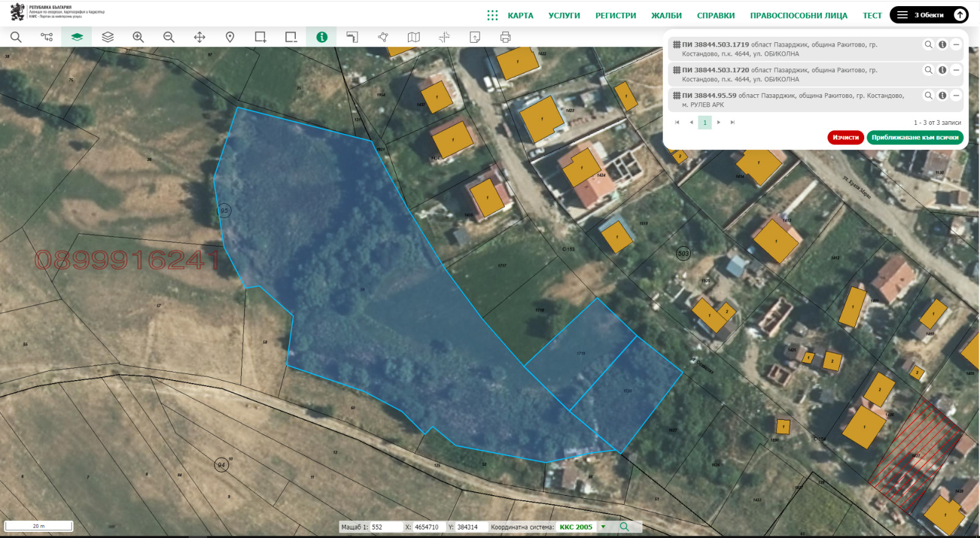Open the КАРТА menu

521,16
